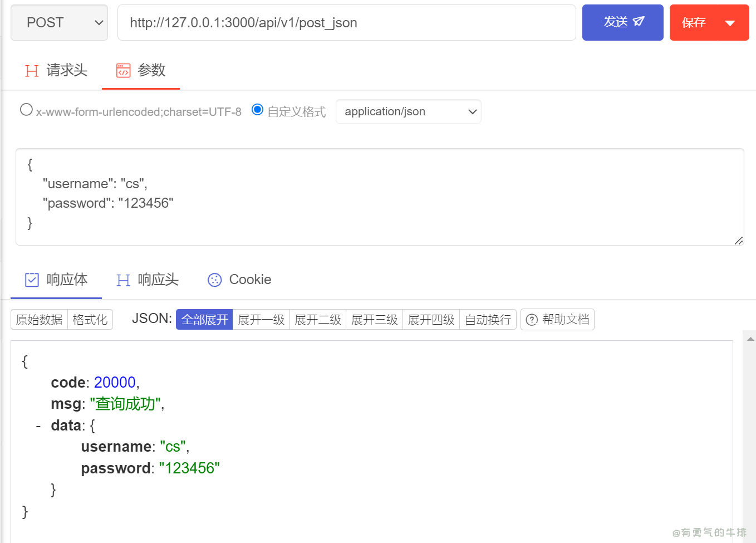
Task: Click the request headers H icon
Action: pyautogui.click(x=32, y=71)
